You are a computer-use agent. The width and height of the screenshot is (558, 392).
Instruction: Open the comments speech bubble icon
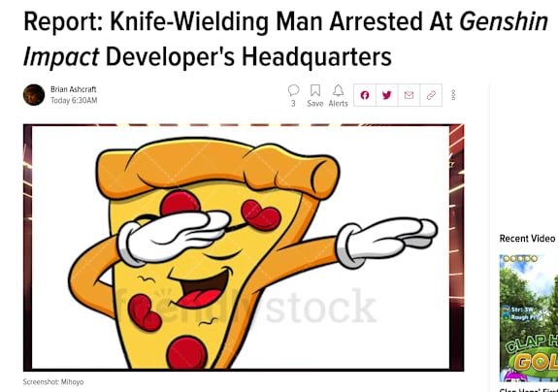point(294,90)
